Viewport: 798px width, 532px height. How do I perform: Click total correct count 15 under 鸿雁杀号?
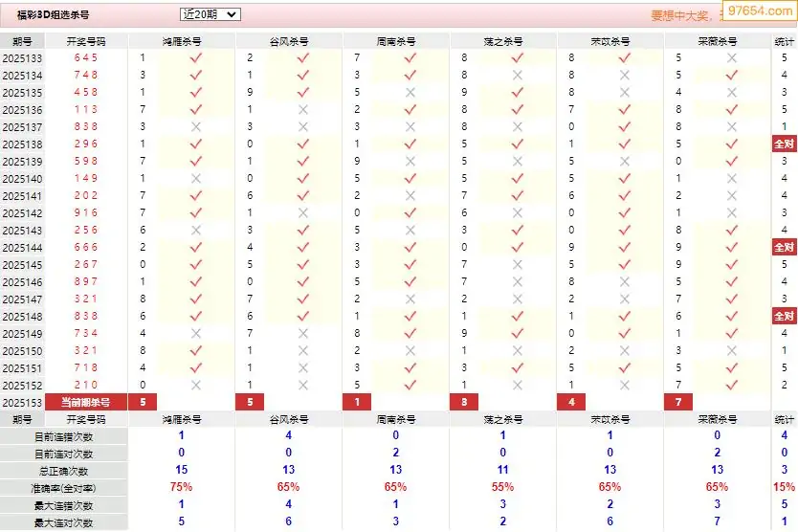pos(181,470)
